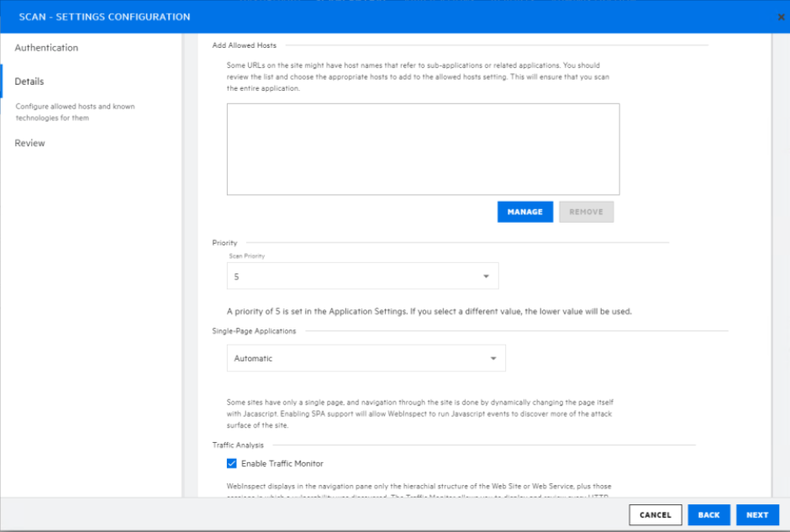Uncheck the Enable Traffic Monitor checkbox
The width and height of the screenshot is (790, 532).
(x=232, y=463)
